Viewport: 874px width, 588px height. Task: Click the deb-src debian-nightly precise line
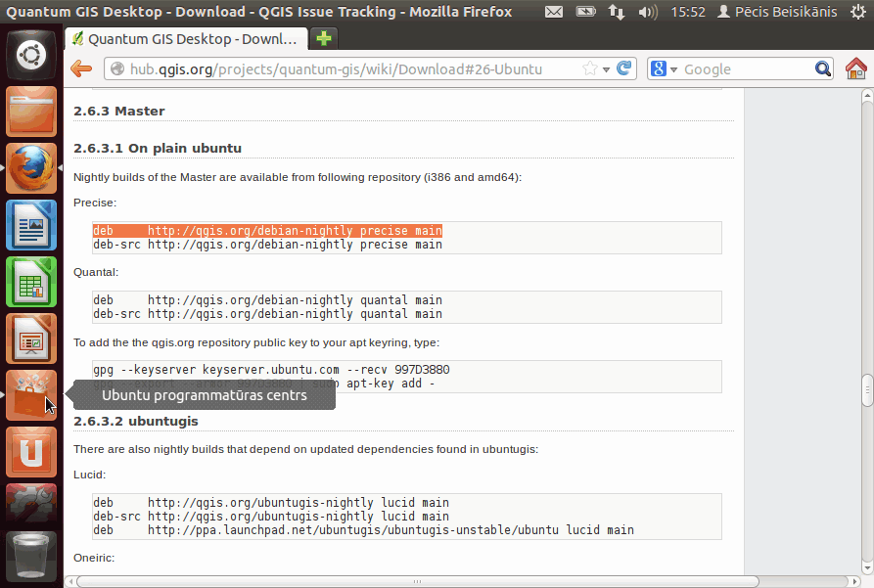tap(267, 245)
